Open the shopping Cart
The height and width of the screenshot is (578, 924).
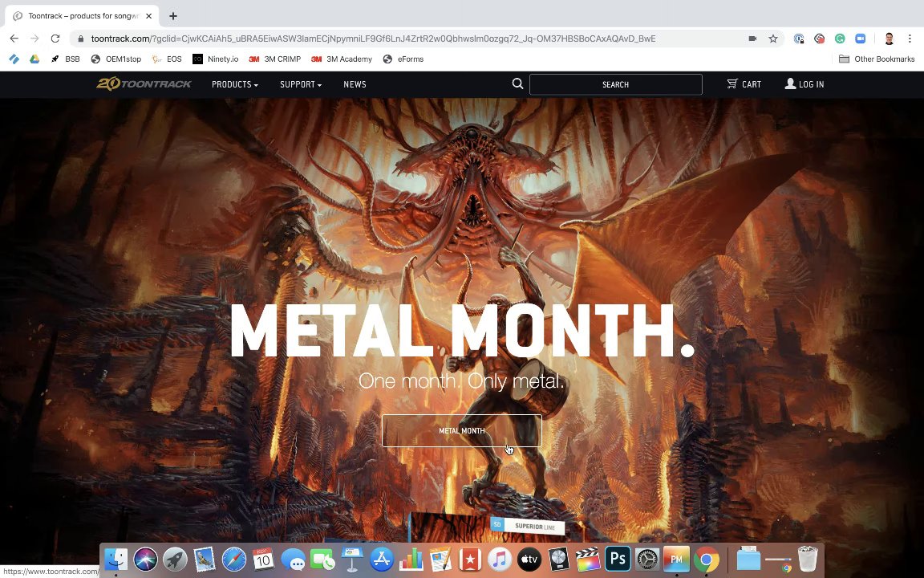point(744,84)
